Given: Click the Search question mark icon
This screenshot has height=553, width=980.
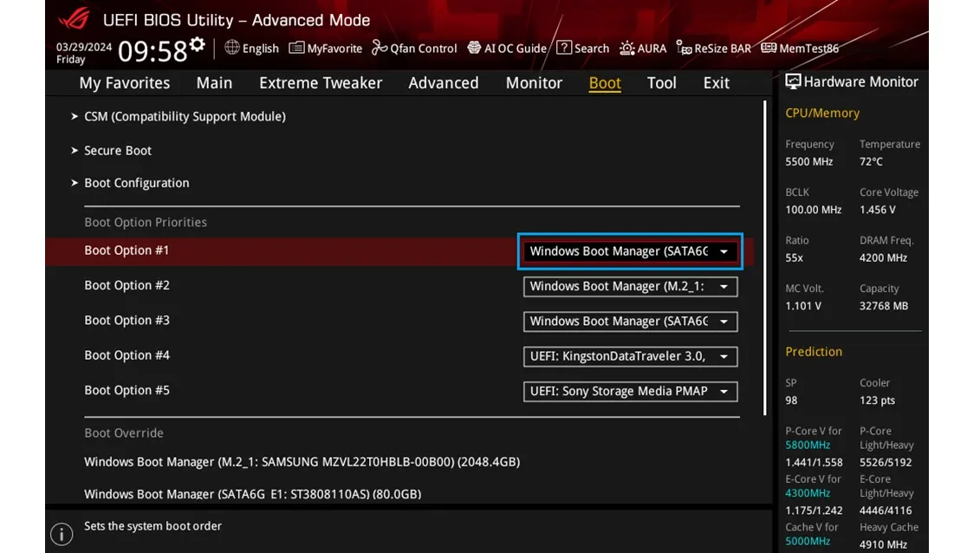Looking at the screenshot, I should coord(564,49).
